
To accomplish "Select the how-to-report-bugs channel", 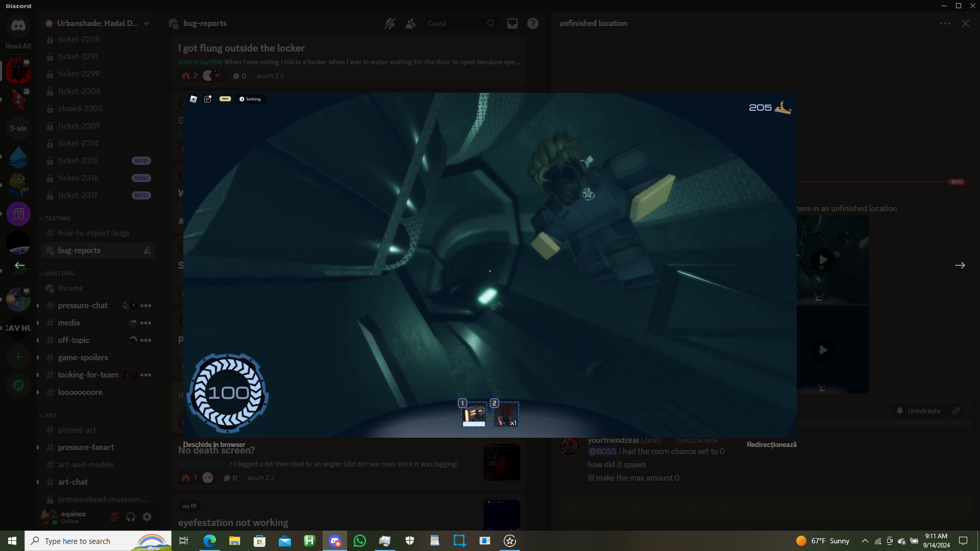I will tap(93, 233).
